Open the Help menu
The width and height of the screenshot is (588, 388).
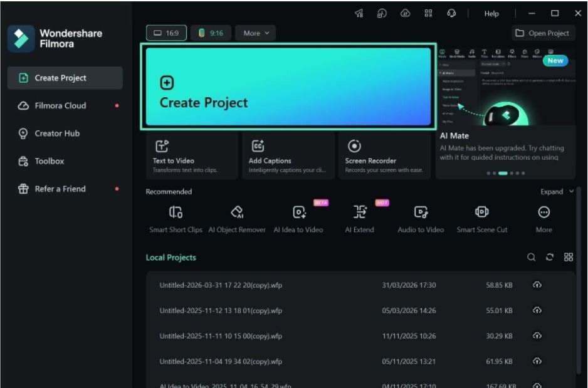(491, 14)
